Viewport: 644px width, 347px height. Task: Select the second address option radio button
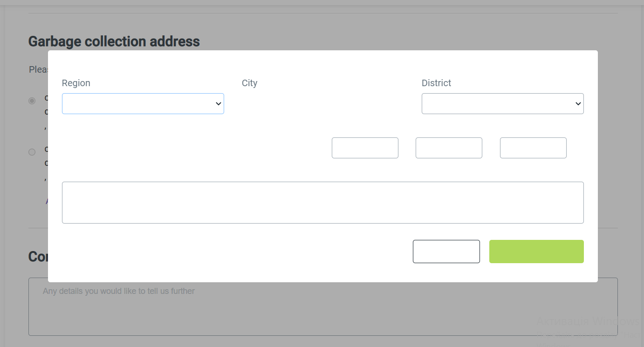click(32, 152)
